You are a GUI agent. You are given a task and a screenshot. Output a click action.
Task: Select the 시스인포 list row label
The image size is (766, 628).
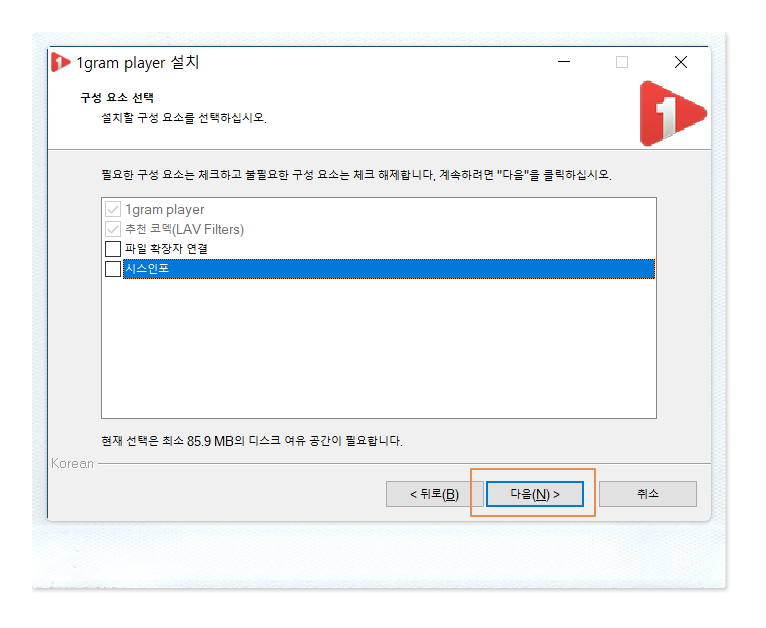click(389, 269)
